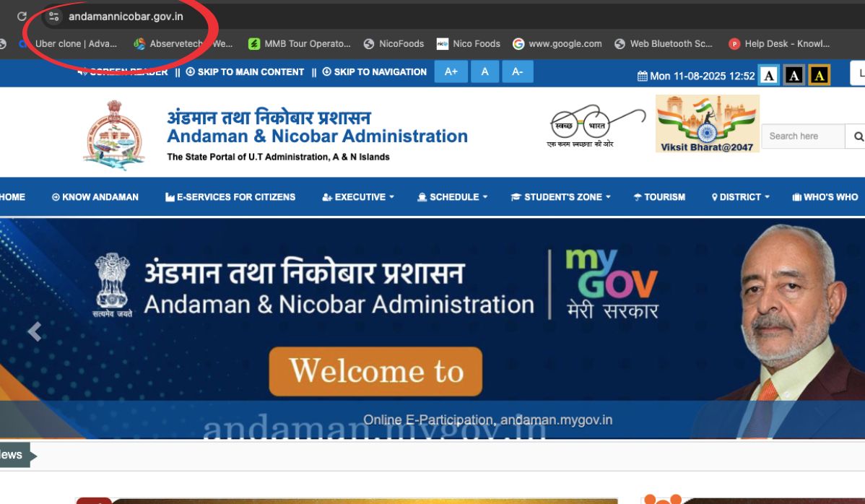This screenshot has height=504, width=865.
Task: Increase font size with A+ button
Action: (451, 71)
